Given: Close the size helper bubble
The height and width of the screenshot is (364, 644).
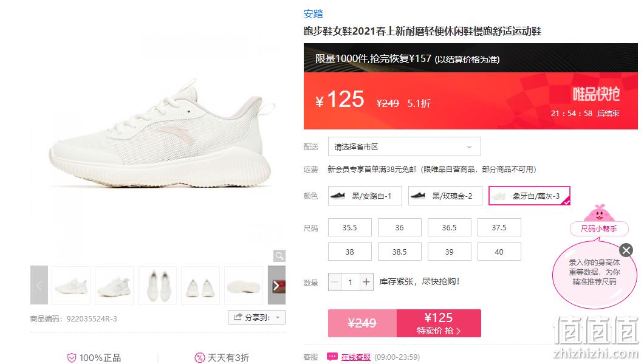Looking at the screenshot, I should click(x=626, y=250).
